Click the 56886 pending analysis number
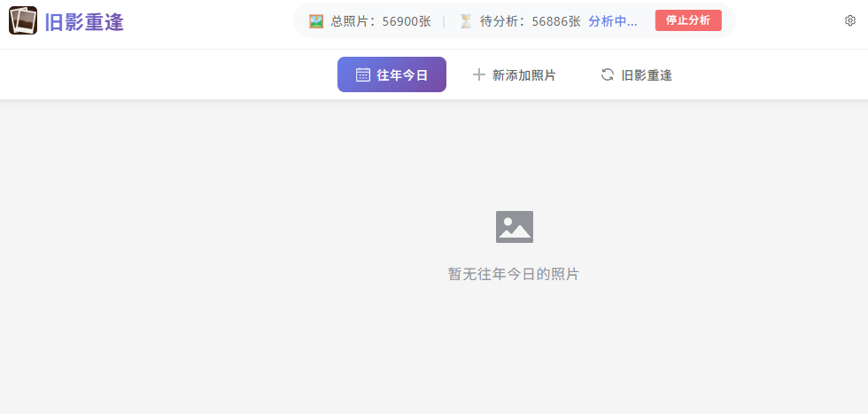The image size is (868, 414). 550,21
